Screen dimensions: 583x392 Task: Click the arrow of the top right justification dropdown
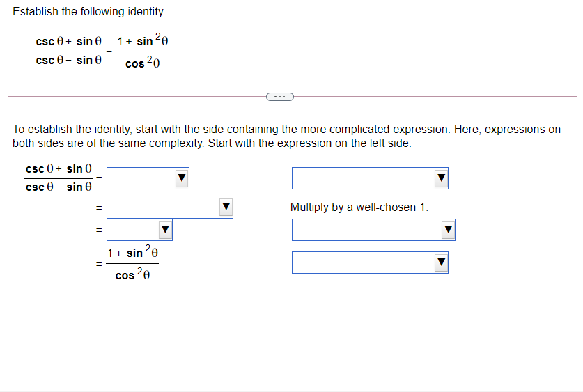click(442, 178)
